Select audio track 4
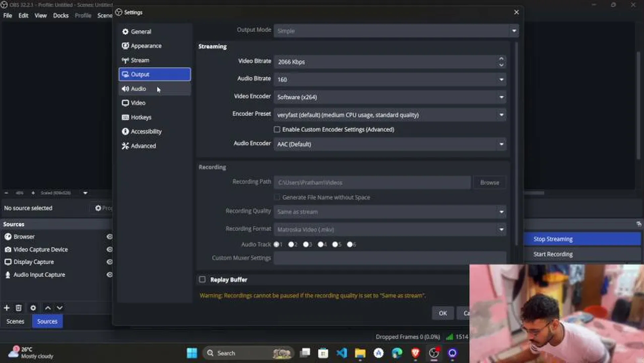This screenshot has height=363, width=644. tap(320, 245)
